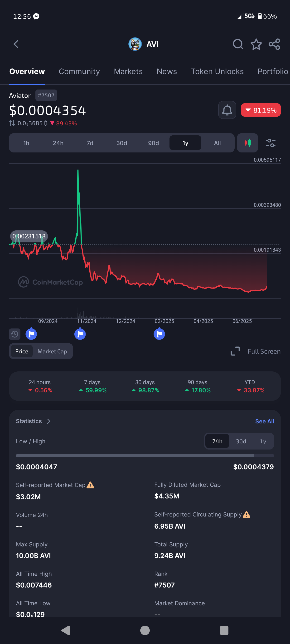
Task: Tap See All statistics link
Action: click(x=265, y=421)
